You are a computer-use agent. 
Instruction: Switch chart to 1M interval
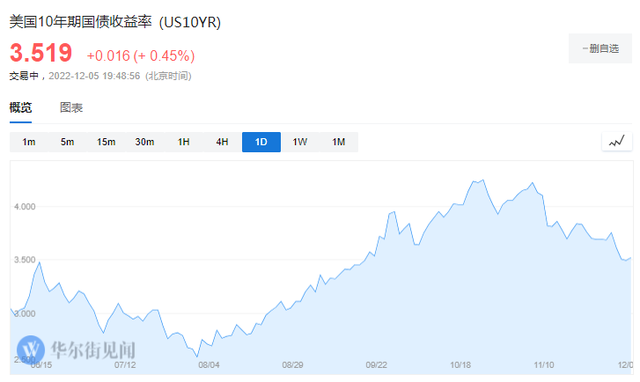coord(339,142)
